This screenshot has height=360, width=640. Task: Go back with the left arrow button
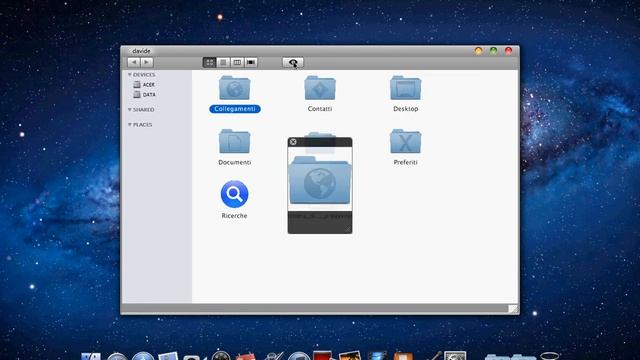click(x=133, y=62)
